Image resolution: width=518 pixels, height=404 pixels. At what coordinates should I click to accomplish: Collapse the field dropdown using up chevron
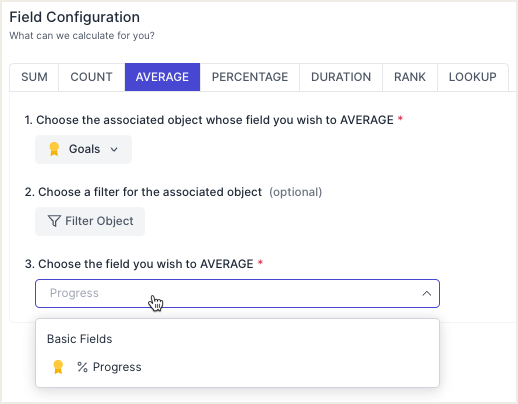point(426,293)
